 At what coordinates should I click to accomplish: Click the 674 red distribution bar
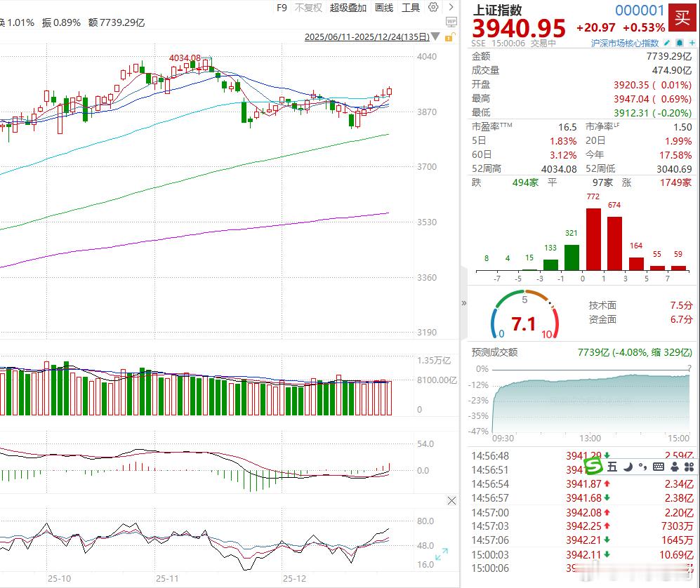click(614, 243)
